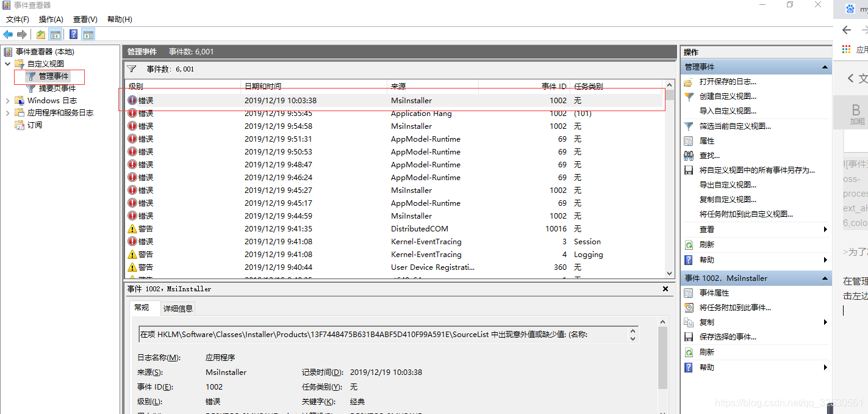Open the 查看 submenu arrow in actions pane
The width and height of the screenshot is (868, 414).
[825, 230]
